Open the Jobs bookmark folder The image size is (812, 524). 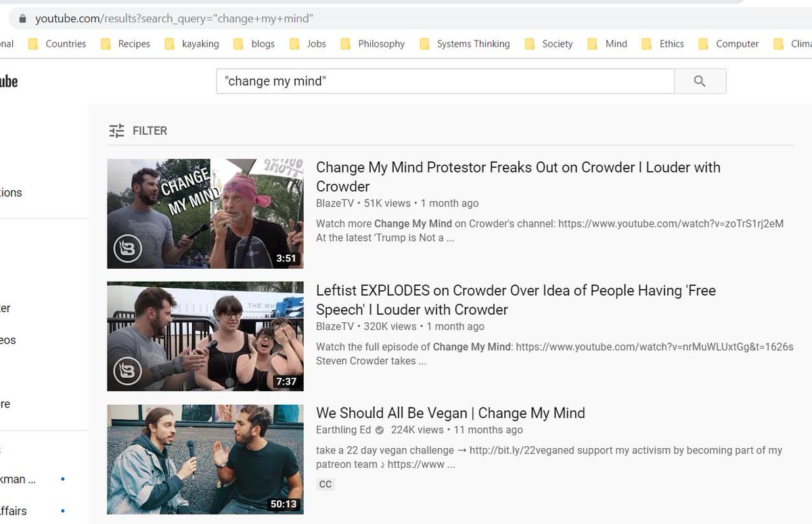point(308,43)
